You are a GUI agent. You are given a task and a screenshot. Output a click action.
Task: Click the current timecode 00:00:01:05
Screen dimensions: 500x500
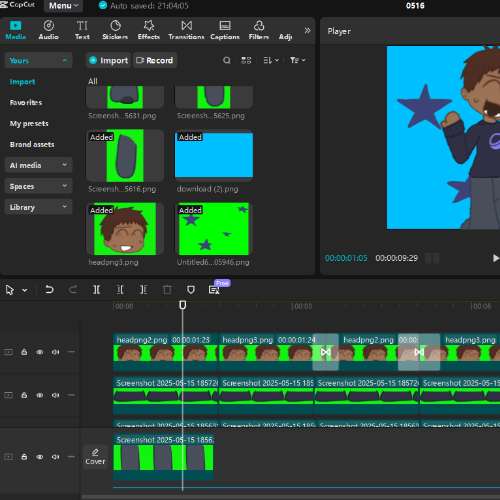pyautogui.click(x=346, y=258)
